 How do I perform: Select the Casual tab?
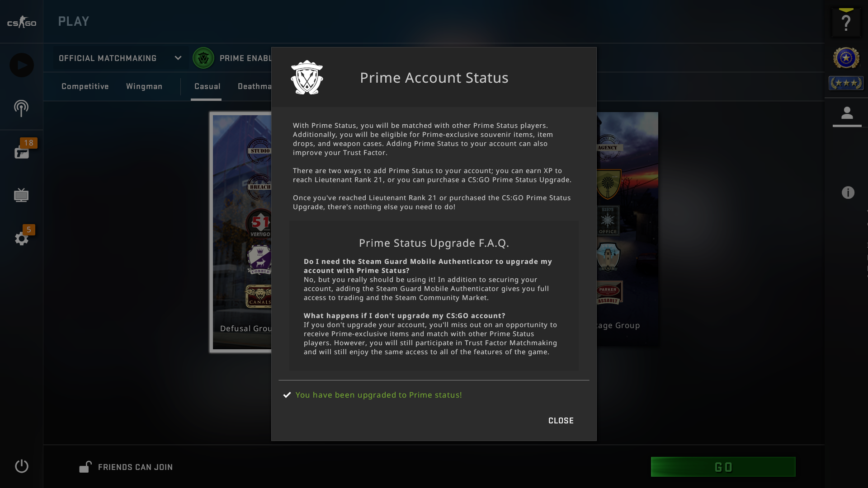coord(207,86)
